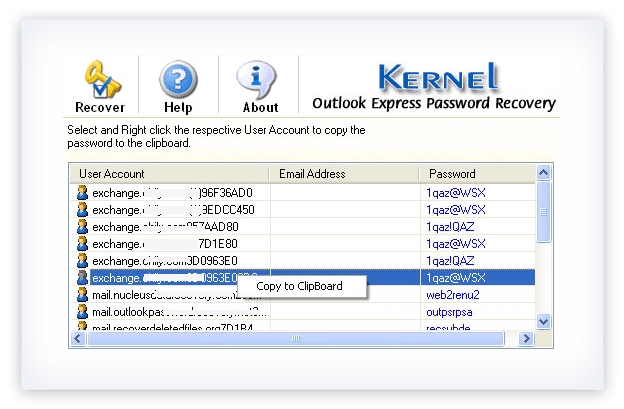Click password outpsrpsa
Viewport: 624px width, 409px height.
coord(449,312)
